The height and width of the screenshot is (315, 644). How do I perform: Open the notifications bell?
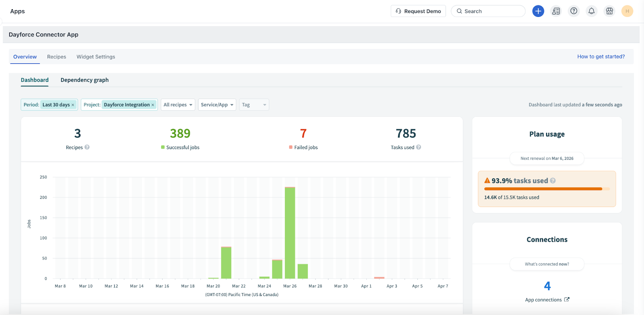[x=592, y=11]
